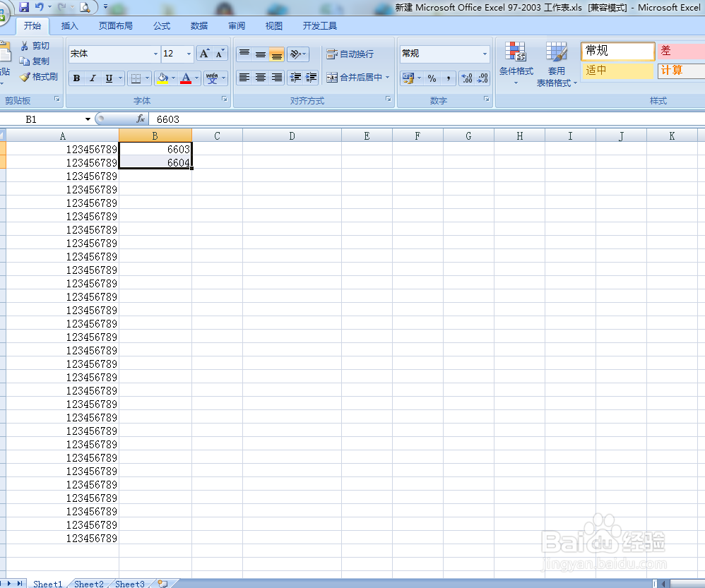Increase font size with large A icon
Viewport: 705px width, 588px height.
[204, 54]
